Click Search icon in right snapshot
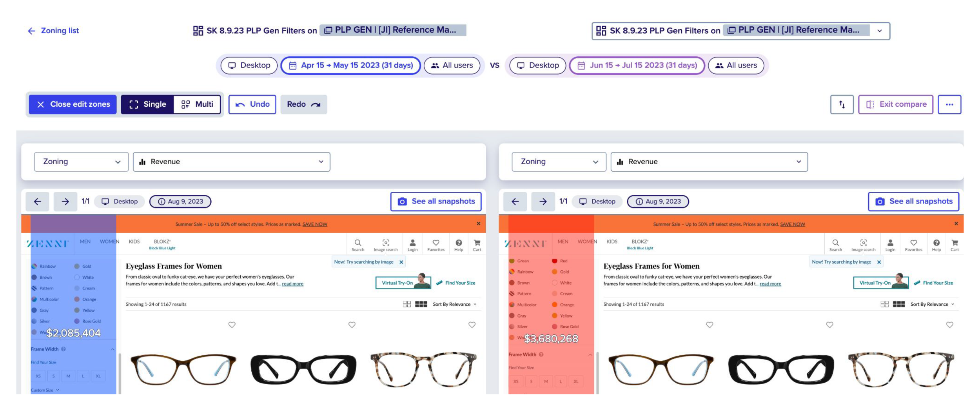The height and width of the screenshot is (405, 980). 835,245
